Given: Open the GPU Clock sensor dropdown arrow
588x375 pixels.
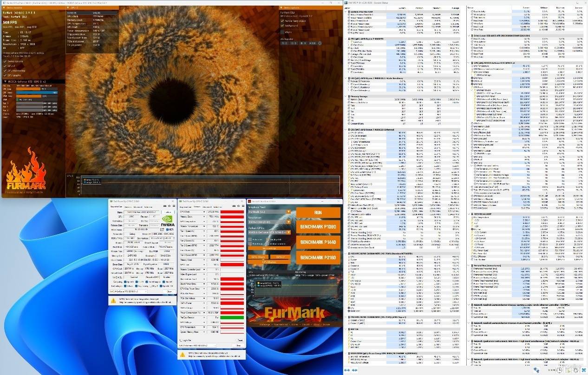Looking at the screenshot, I should (x=204, y=212).
